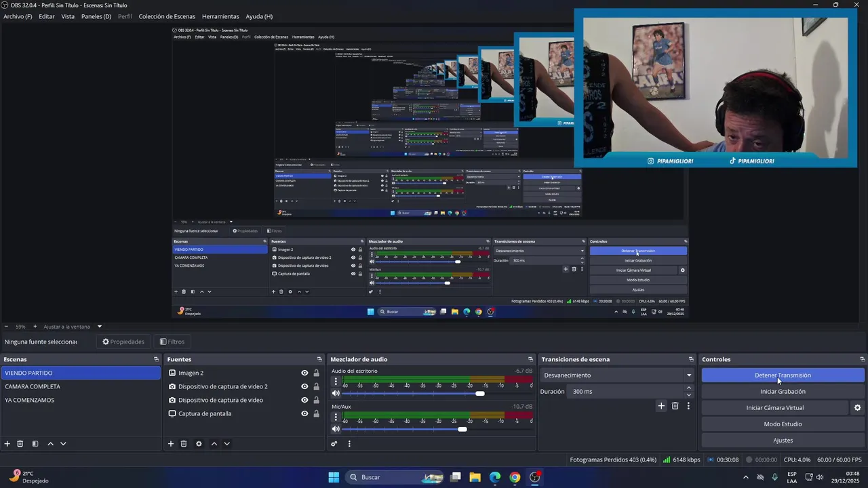This screenshot has width=868, height=488.
Task: Open Ajustes settings button
Action: coord(783,441)
